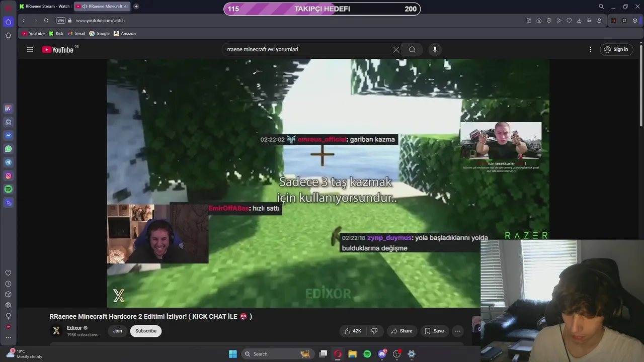Switch to the RRaenee Stream Kick tab
Screen dimensions: 644x362
[x=44, y=7]
